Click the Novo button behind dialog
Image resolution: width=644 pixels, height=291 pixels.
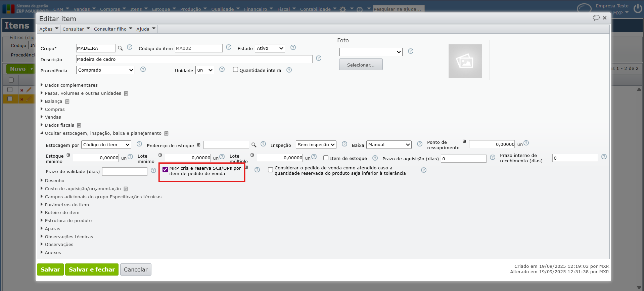[x=20, y=69]
